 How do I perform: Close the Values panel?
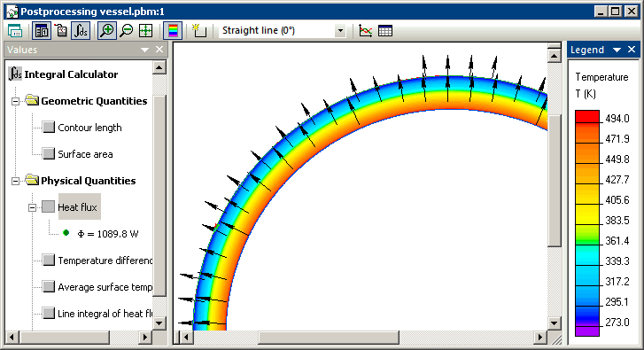click(x=159, y=50)
